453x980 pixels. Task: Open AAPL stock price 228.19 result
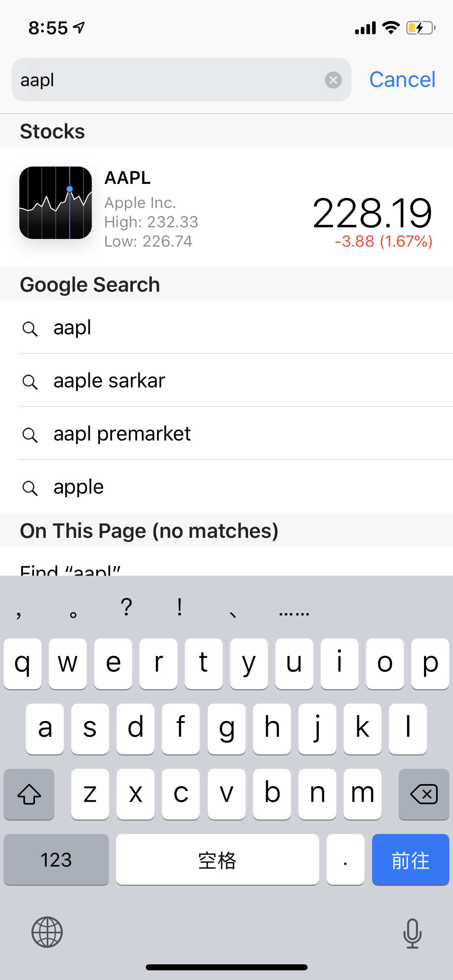pyautogui.click(x=372, y=213)
